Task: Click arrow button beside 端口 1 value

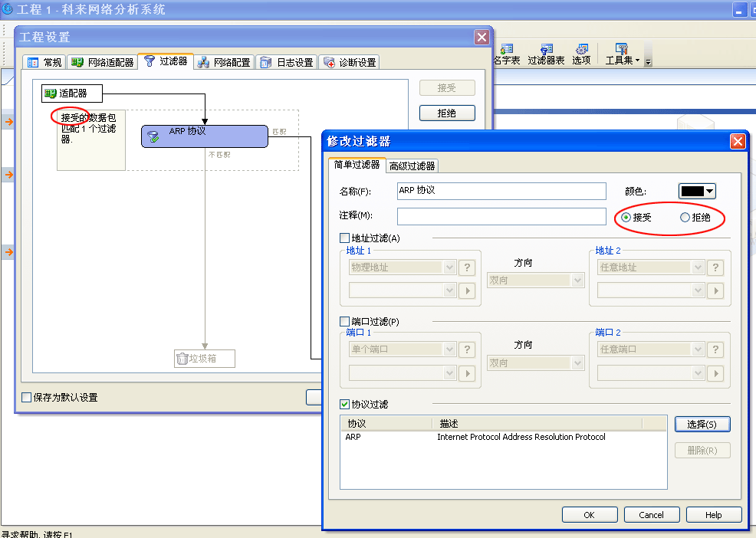Action: tap(467, 374)
